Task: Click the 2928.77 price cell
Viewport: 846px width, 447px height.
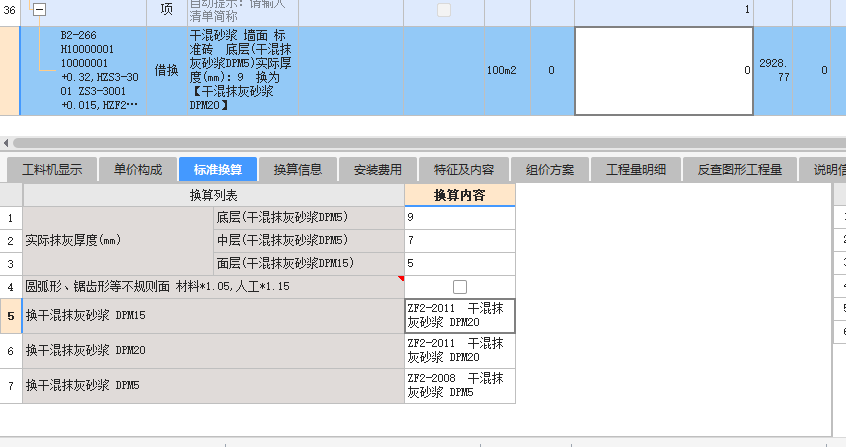Action: (773, 71)
